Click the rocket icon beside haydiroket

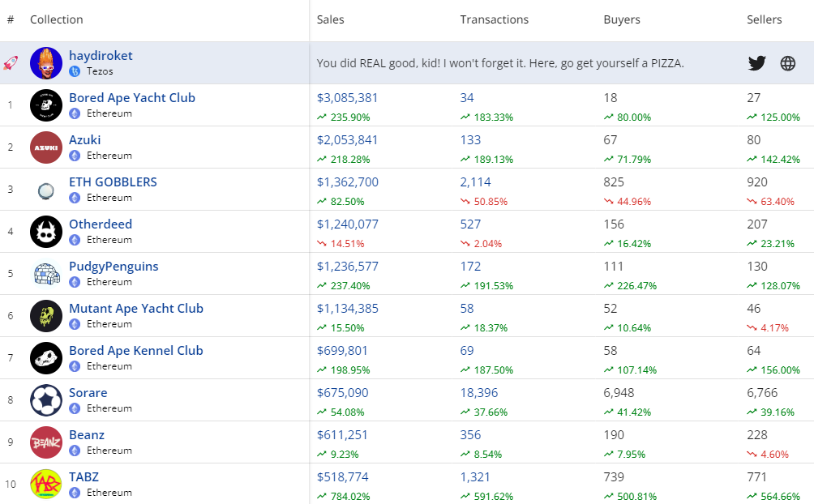tap(11, 63)
